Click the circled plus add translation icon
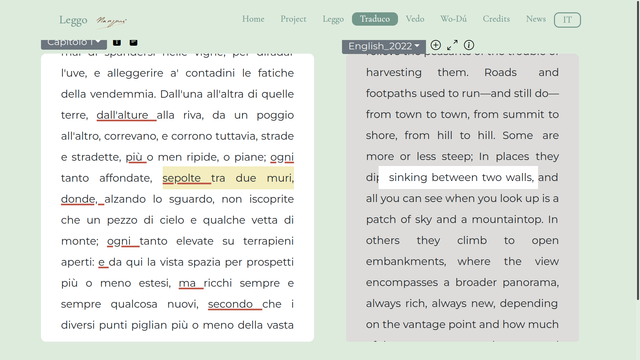 [436, 45]
